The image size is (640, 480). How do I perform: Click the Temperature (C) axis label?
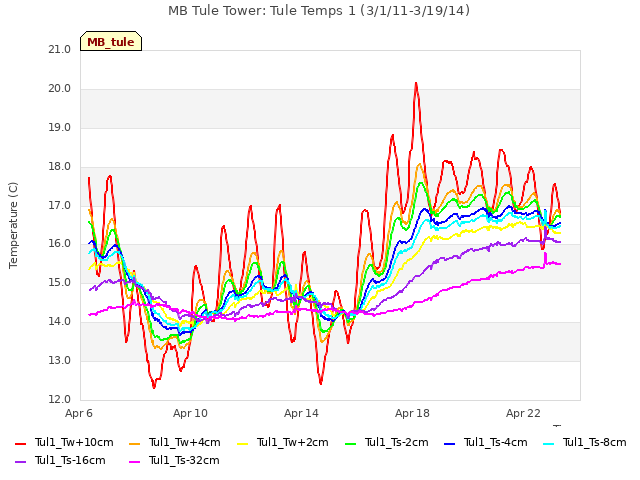[13, 225]
